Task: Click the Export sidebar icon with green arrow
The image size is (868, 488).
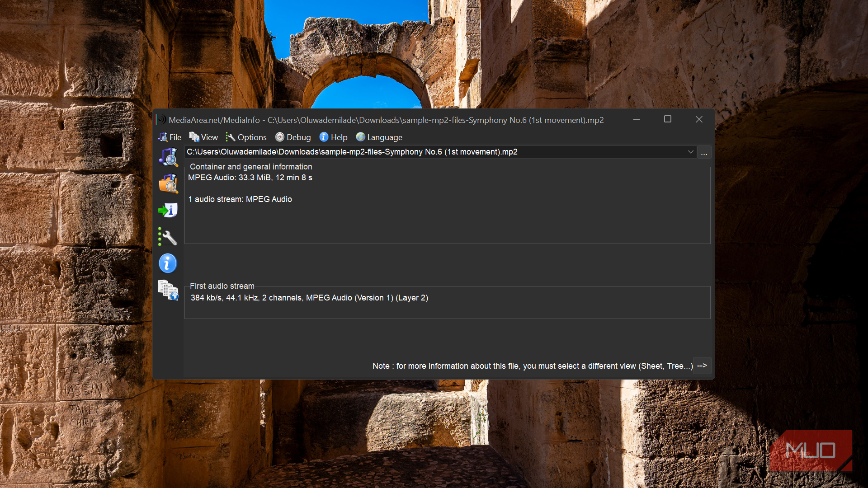Action: [168, 210]
